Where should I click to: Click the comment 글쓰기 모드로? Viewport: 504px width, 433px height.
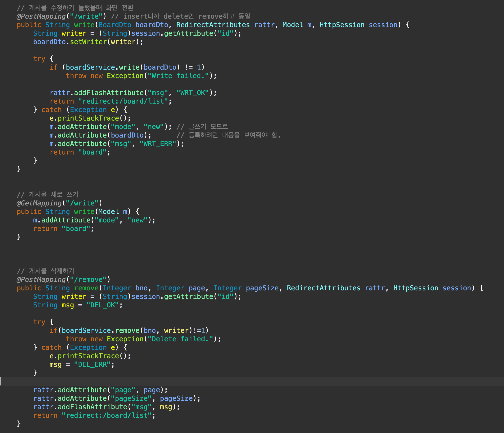[x=202, y=127]
